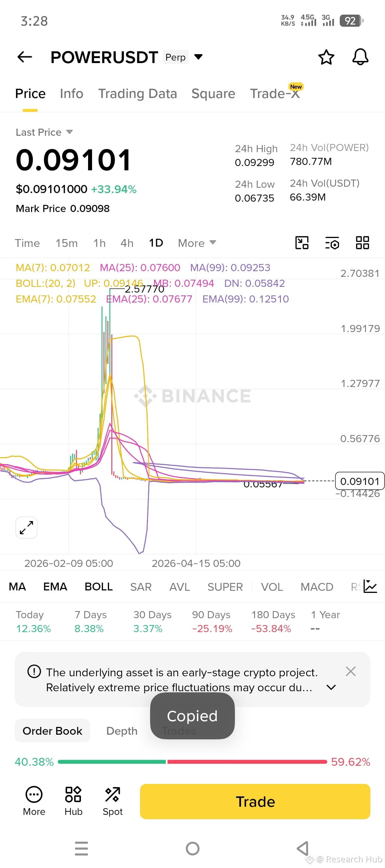Toggle SUPER indicator
Screen dimensions: 385x868
(225, 587)
